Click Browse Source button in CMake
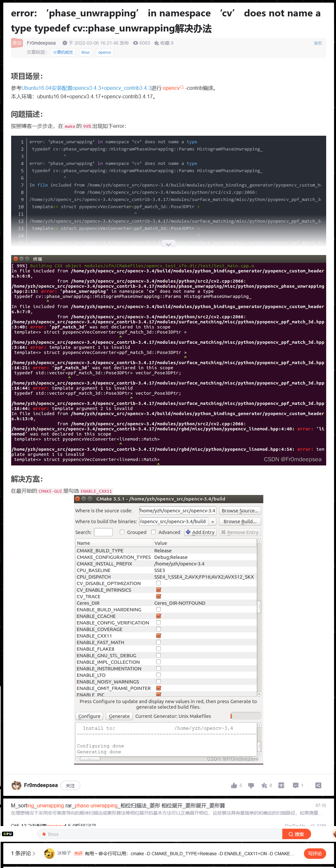Viewport: 336px width, 868px height. (x=240, y=511)
